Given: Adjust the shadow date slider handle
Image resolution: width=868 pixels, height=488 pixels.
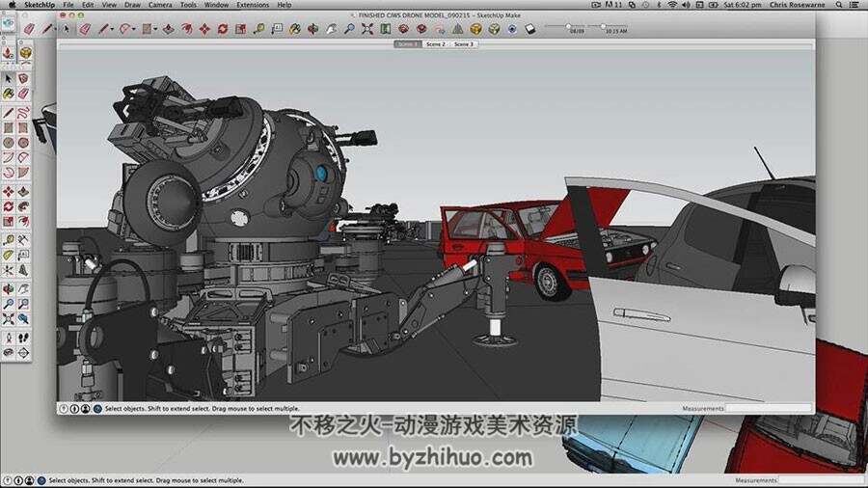Looking at the screenshot, I should tap(568, 26).
